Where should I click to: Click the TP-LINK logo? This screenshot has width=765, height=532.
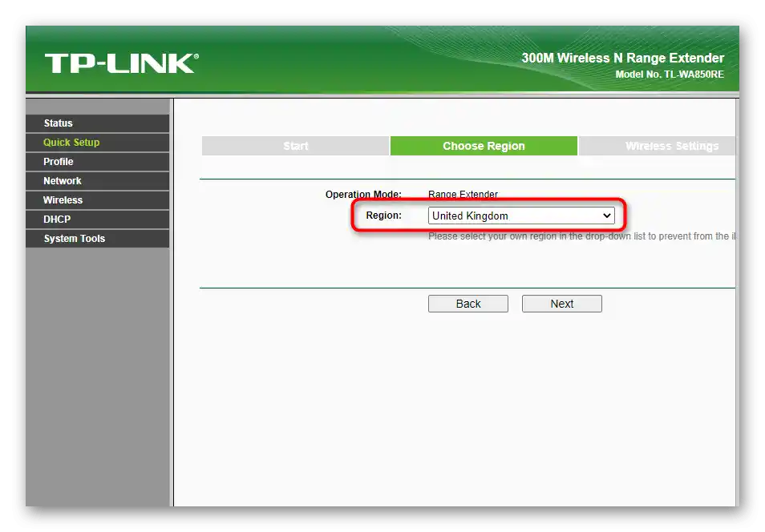[x=121, y=64]
